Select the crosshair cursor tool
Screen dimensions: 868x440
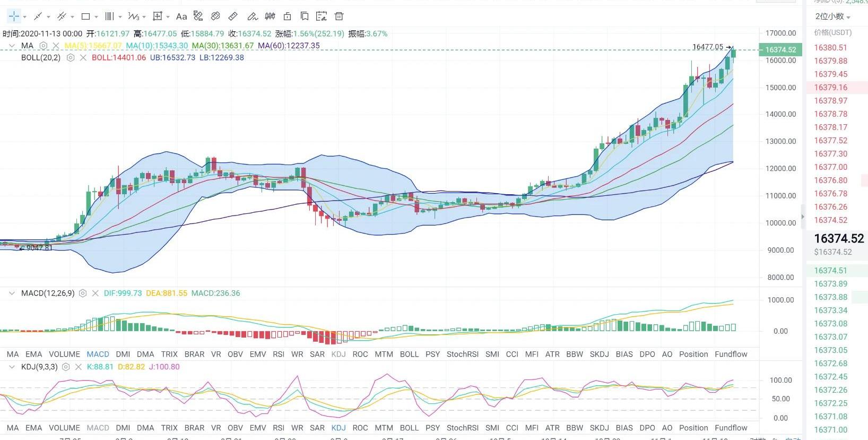[14, 16]
